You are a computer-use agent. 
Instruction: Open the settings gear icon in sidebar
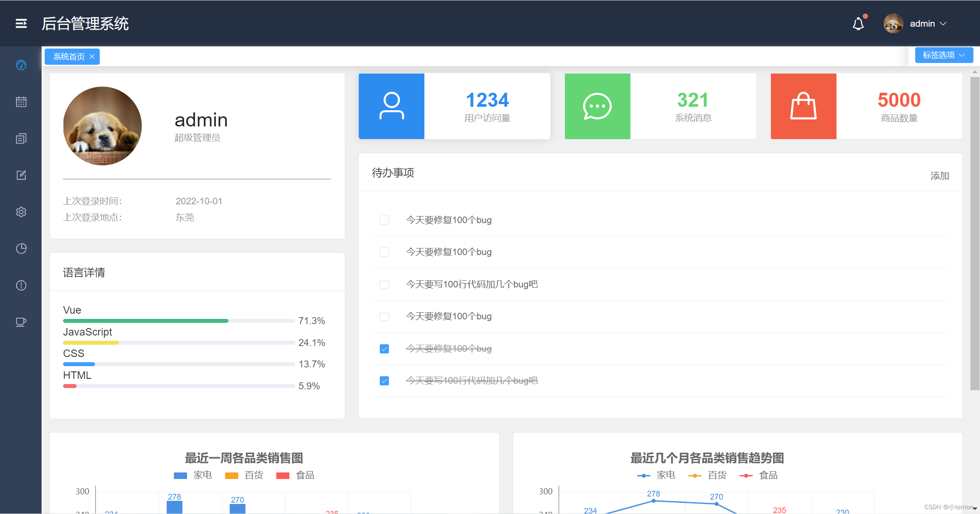pos(21,212)
